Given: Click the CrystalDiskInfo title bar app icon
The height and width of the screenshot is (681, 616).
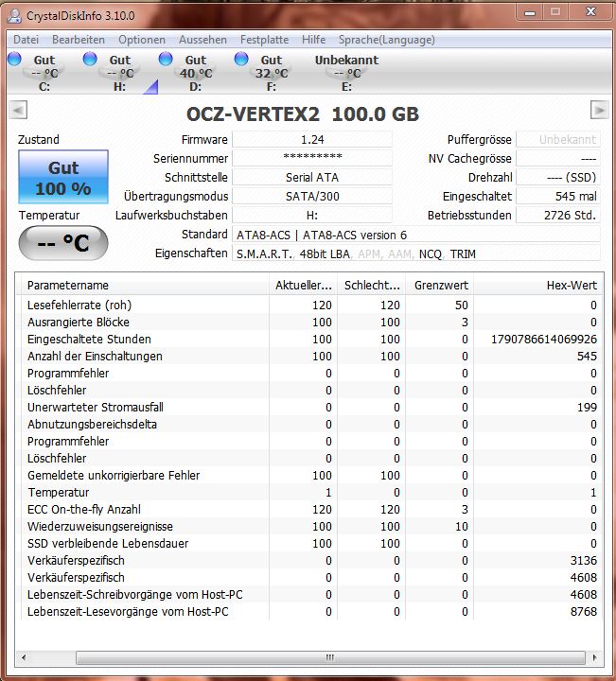Looking at the screenshot, I should click(14, 16).
